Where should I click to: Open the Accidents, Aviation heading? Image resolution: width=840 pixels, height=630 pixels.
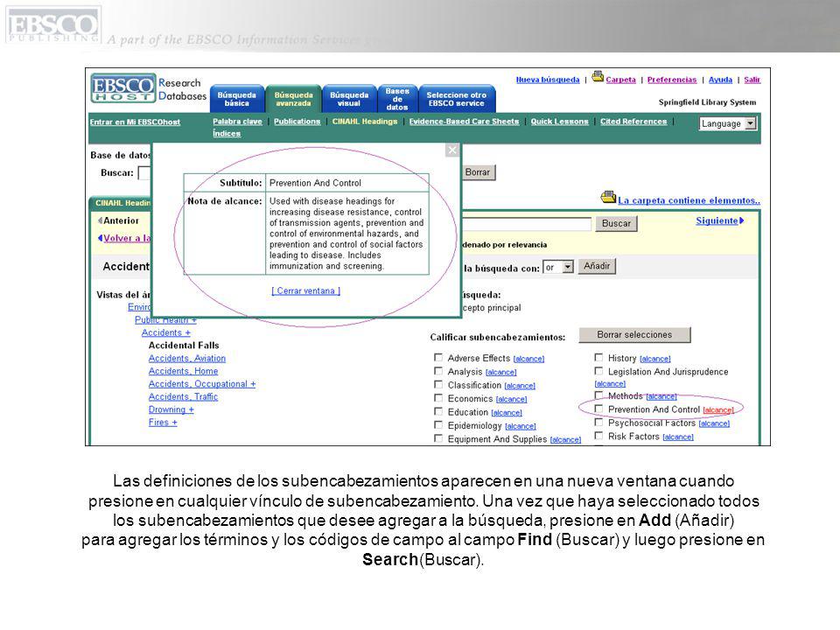pos(187,359)
